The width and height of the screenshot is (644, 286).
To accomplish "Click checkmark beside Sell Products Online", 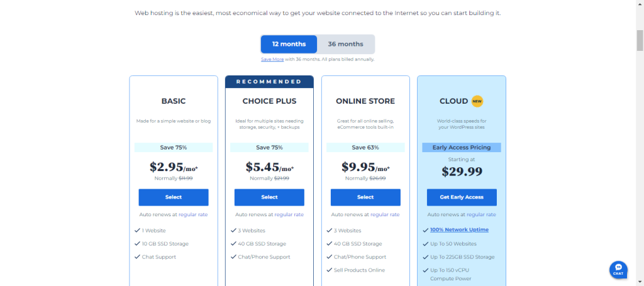I will pos(329,270).
